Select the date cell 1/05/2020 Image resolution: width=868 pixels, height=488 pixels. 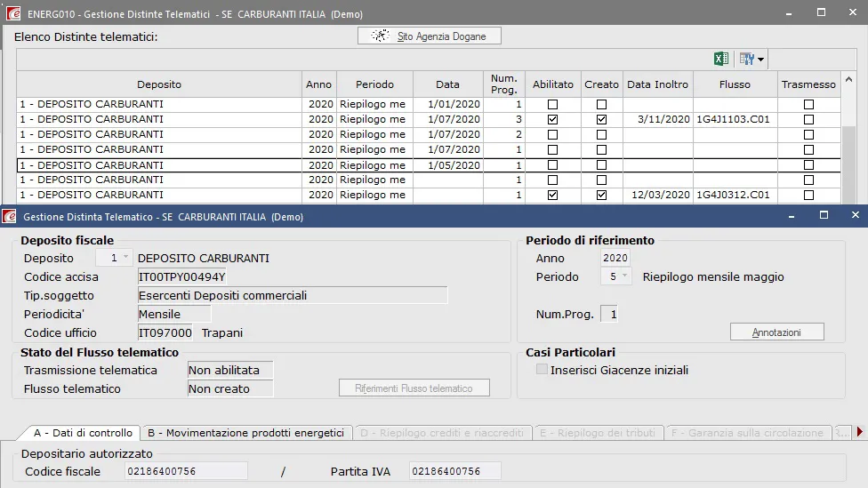(448, 164)
